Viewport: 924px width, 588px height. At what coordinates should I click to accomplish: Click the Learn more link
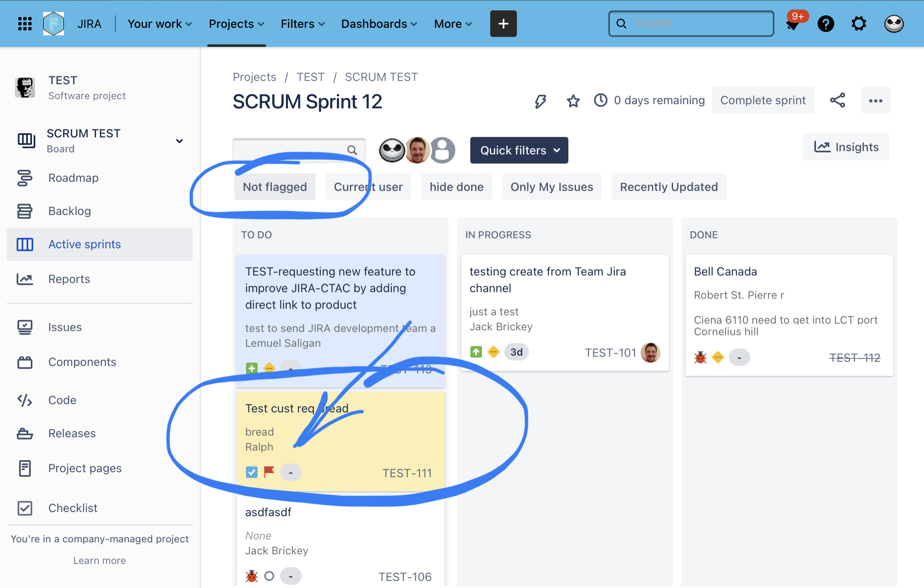tap(99, 560)
